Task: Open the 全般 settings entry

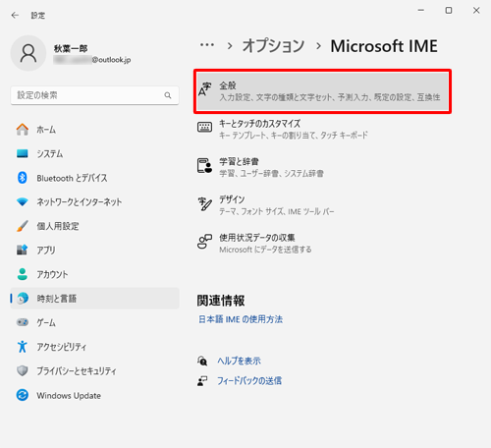Action: (322, 91)
